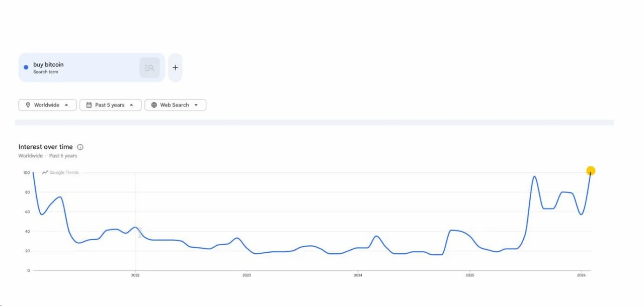
Task: Open the info tooltip beside Interest over time
Action: coord(80,147)
